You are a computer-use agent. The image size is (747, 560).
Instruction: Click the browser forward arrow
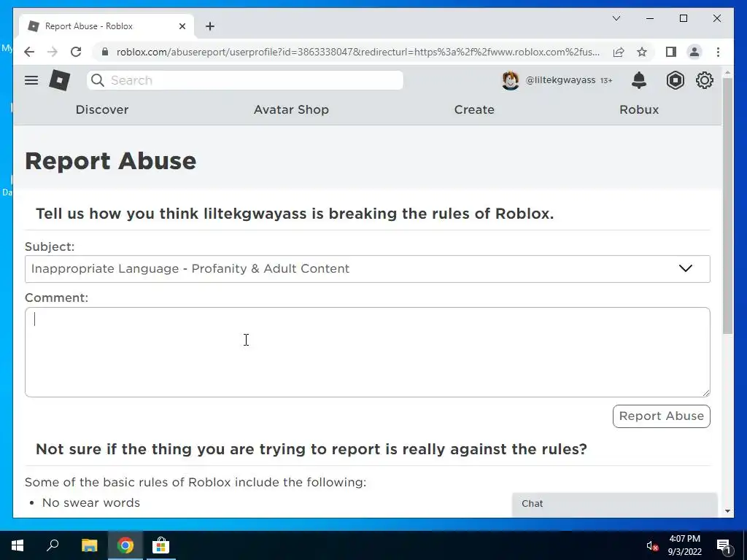(53, 52)
